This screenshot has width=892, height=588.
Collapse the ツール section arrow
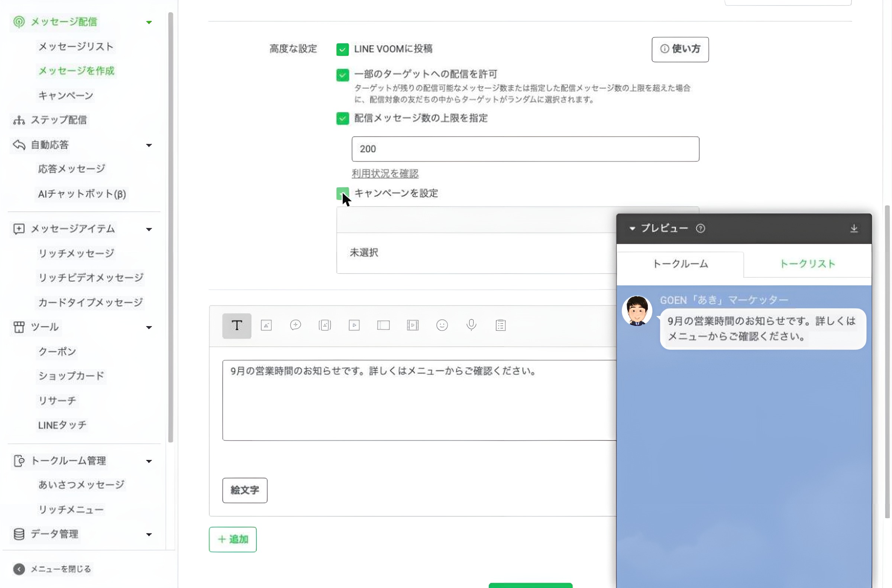point(149,327)
